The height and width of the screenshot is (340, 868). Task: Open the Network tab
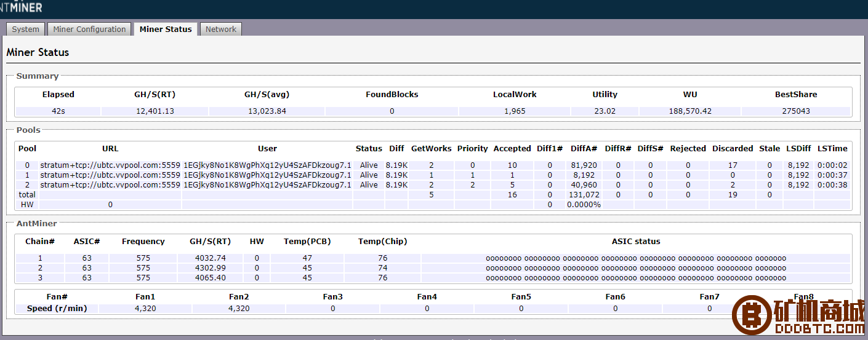221,29
